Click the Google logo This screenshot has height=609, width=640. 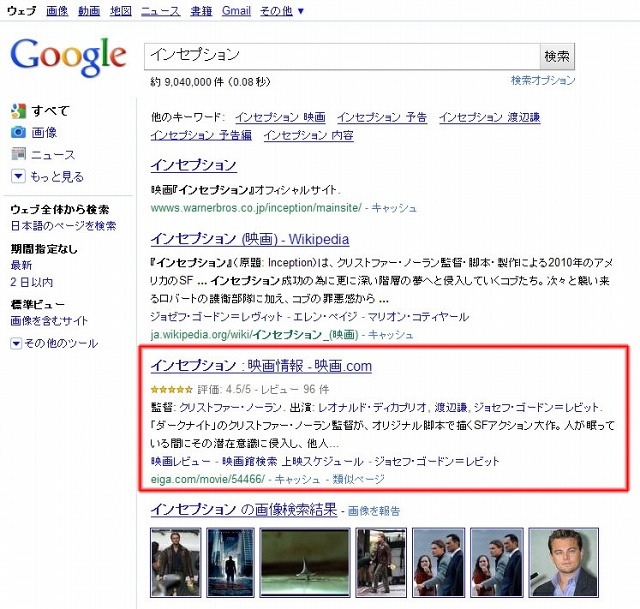coord(68,57)
